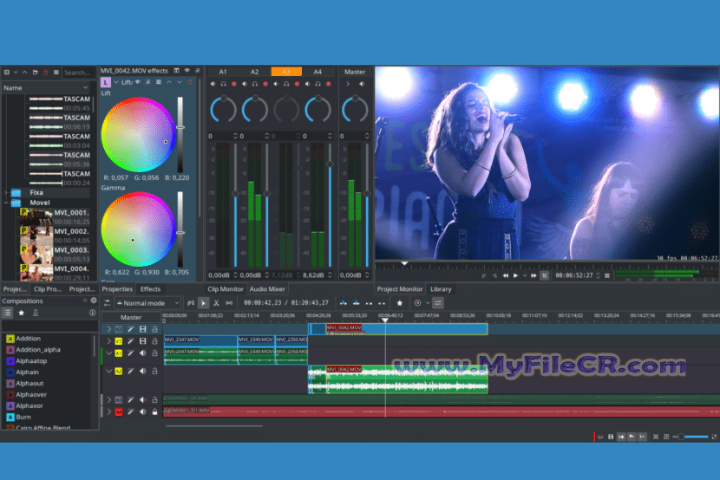Screen dimensions: 720x480
Task: Collapse the Movel folder
Action: pyautogui.click(x=6, y=203)
